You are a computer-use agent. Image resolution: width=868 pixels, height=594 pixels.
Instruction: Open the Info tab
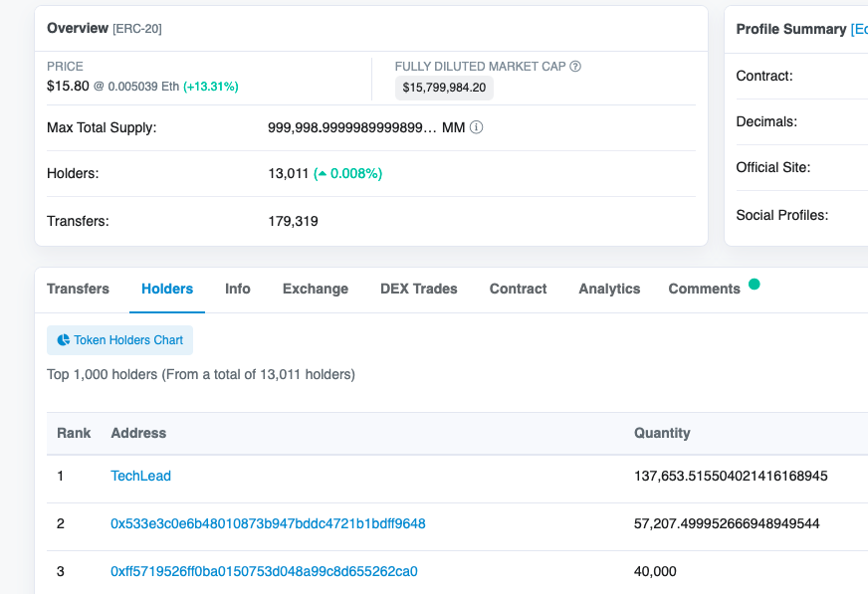pyautogui.click(x=238, y=289)
